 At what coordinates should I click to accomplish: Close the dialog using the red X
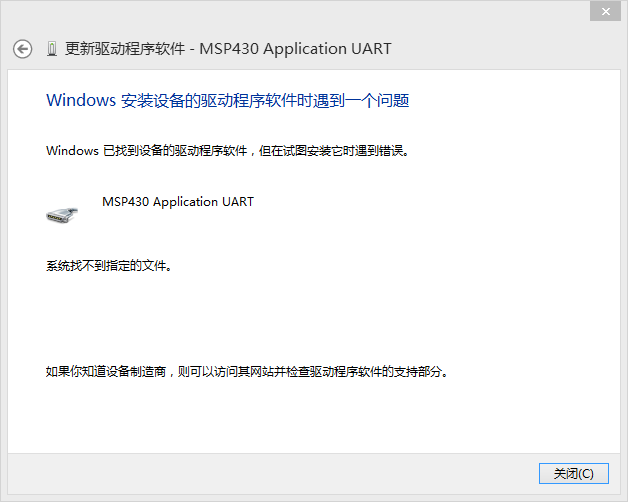(x=603, y=10)
